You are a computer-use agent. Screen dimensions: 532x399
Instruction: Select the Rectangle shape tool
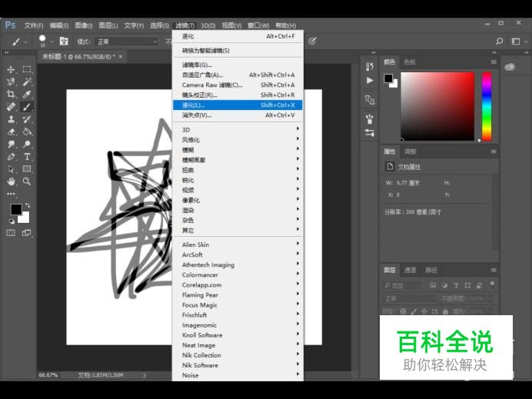27,169
